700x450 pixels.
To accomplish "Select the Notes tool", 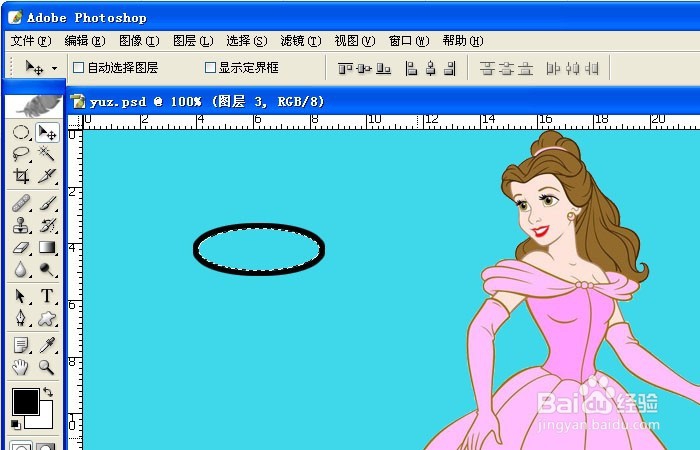I will 21,345.
